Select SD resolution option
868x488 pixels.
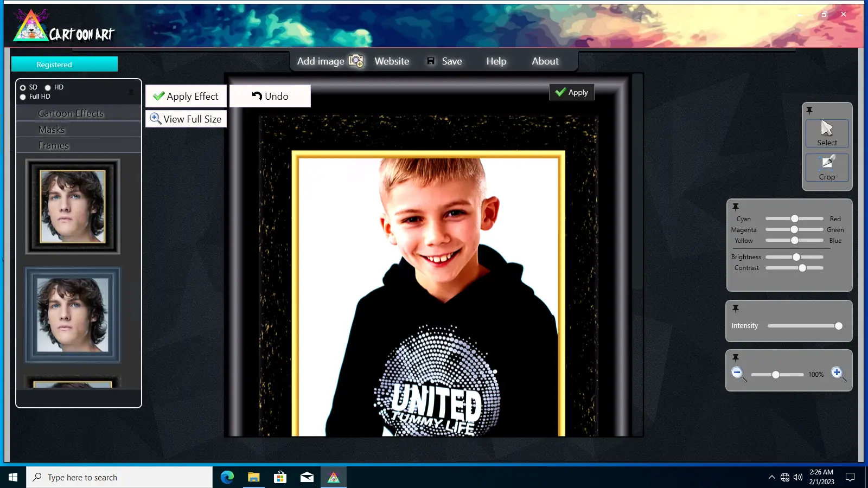click(23, 88)
